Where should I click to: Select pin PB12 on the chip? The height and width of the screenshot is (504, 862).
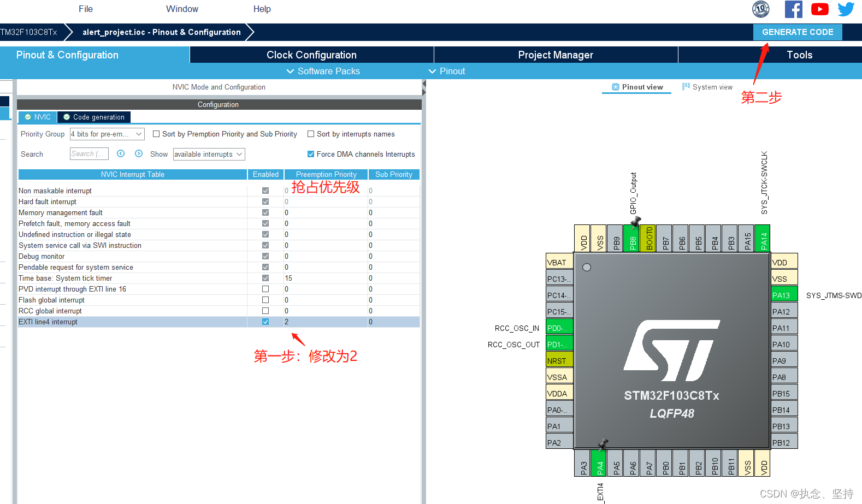(784, 442)
